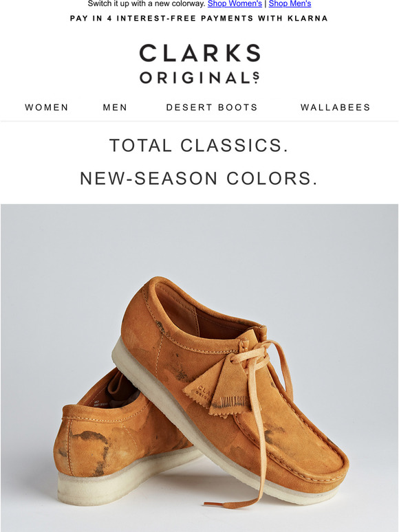399x532 pixels.
Task: Click the Clarks Originals suede fob tag
Action: click(201, 390)
